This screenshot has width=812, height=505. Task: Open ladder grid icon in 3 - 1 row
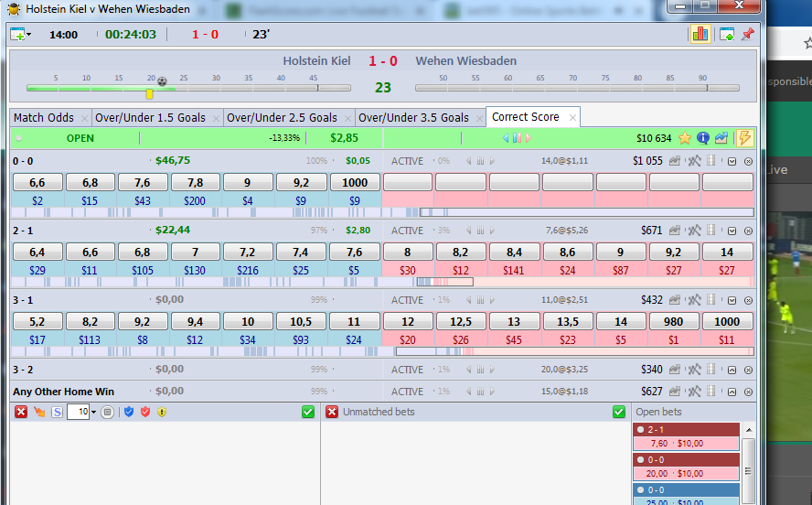click(711, 299)
